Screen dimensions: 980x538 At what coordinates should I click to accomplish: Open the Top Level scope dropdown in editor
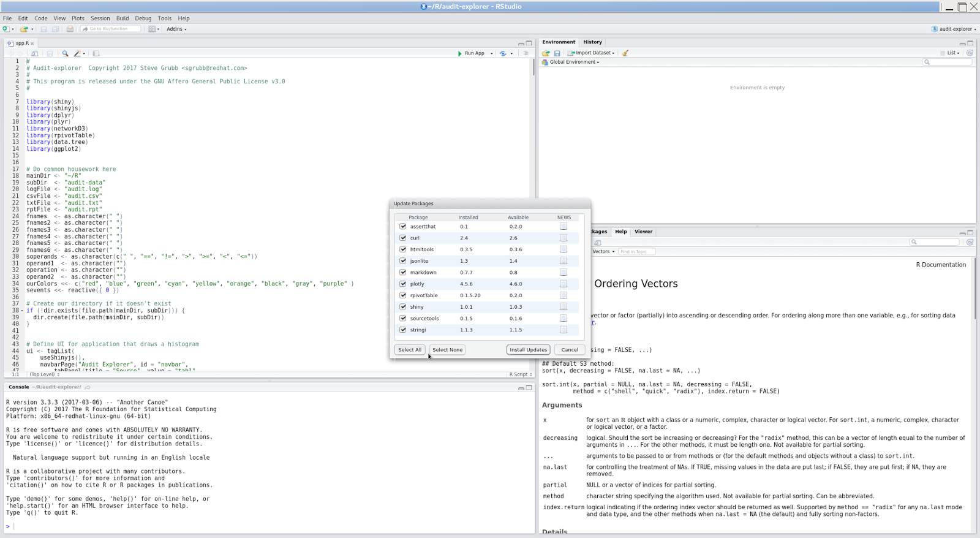click(45, 374)
